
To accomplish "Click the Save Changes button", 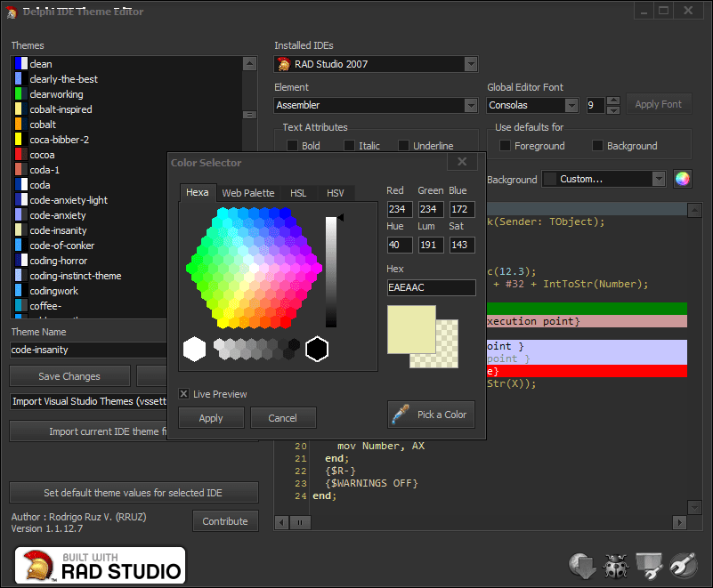I will (x=69, y=375).
